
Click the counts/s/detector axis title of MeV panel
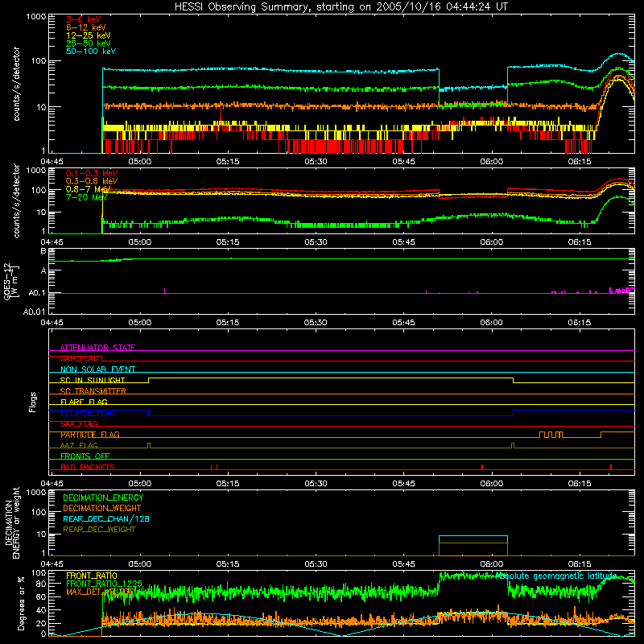(16, 200)
